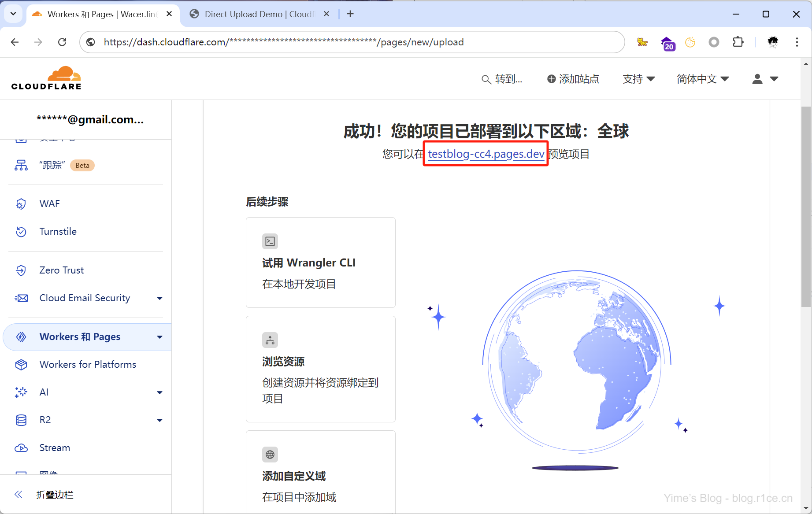The width and height of the screenshot is (812, 514).
Task: Select the Zero Trust icon
Action: coord(21,270)
